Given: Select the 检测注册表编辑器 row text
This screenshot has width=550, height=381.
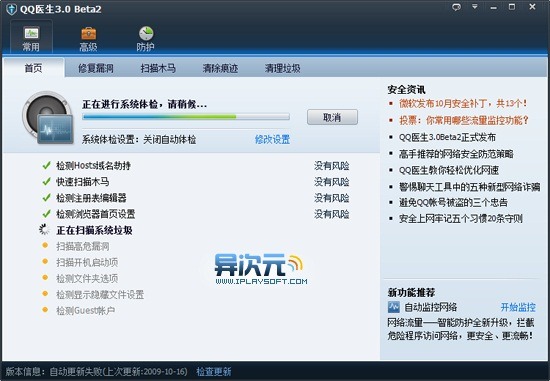Looking at the screenshot, I should (91, 198).
